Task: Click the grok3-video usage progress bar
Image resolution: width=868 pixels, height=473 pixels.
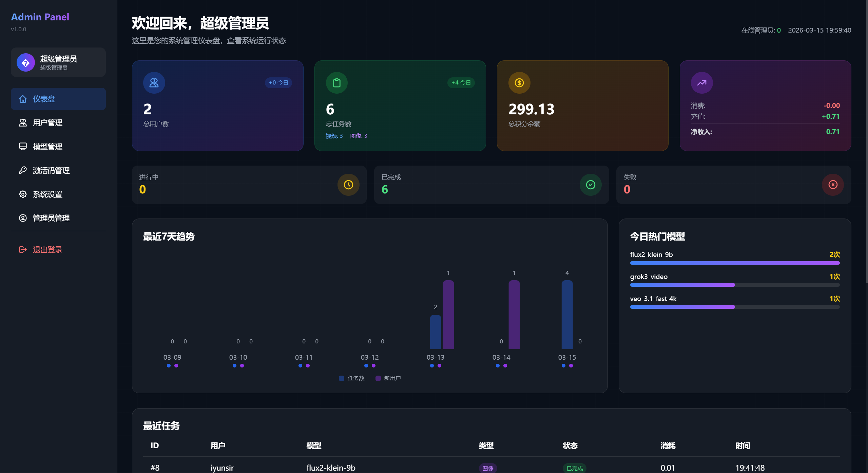Action: click(735, 285)
